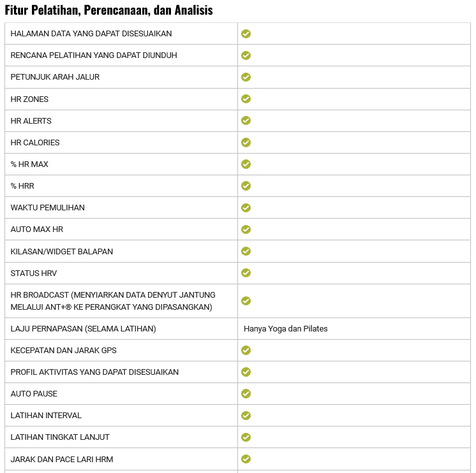Screen dimensions: 476x473
Task: Click checkmark for KILASAN/WIDGET BALAPAN
Action: [246, 251]
